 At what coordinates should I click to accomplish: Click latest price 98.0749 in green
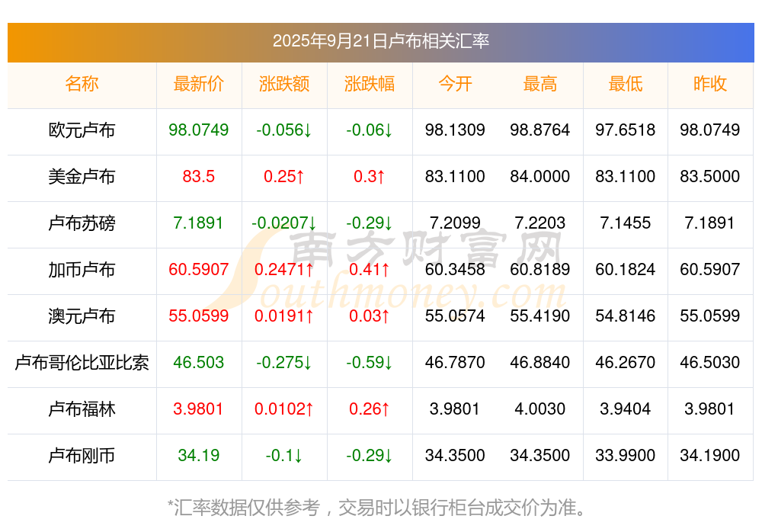199,130
